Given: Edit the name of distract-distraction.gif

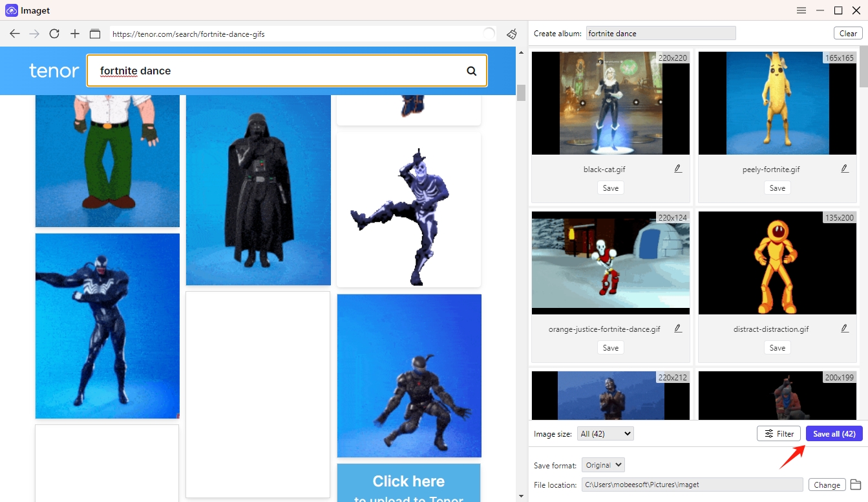Looking at the screenshot, I should (845, 329).
